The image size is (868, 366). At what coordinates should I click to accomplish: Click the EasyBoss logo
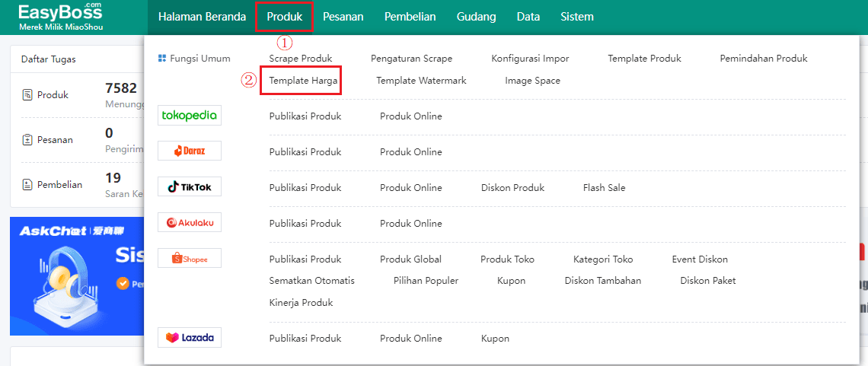coord(60,17)
